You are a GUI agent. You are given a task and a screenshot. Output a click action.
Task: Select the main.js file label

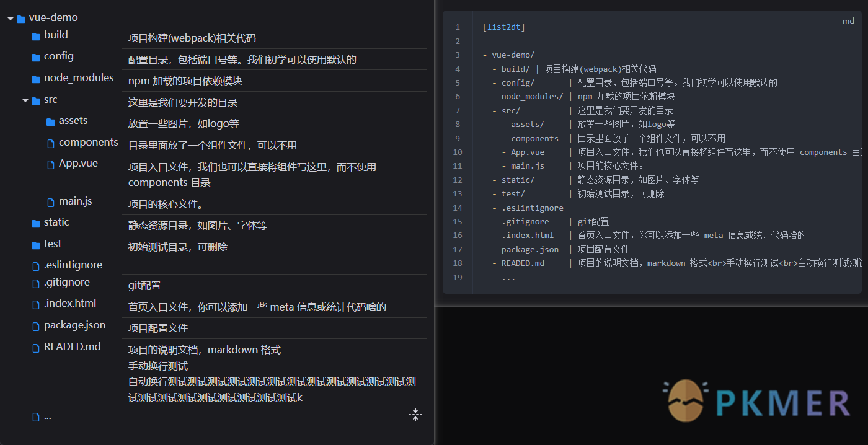pyautogui.click(x=76, y=201)
